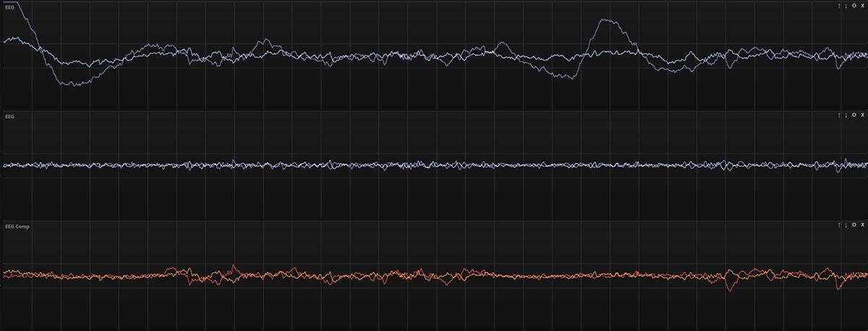Screen dimensions: 868x331
Task: Move the middle EEG panel down
Action: [846, 115]
